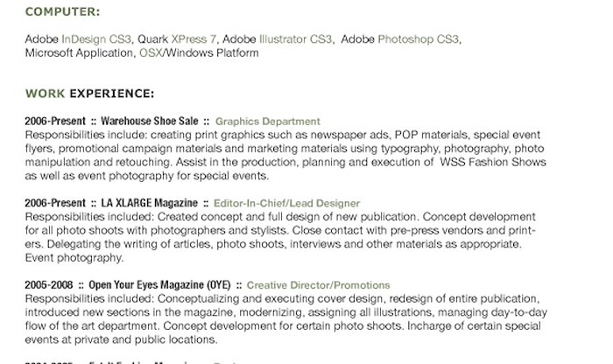The height and width of the screenshot is (364, 613).
Task: Click the first '2006-Present' date for Warehouse Shoe Sale
Action: (x=55, y=121)
